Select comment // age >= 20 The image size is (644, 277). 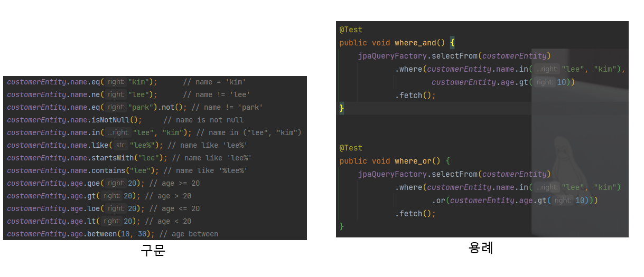tap(174, 183)
